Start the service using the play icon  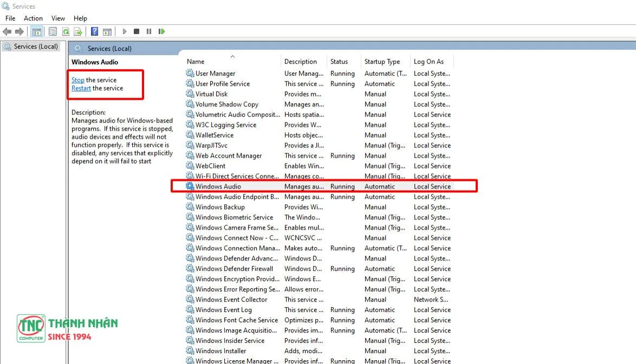(125, 31)
